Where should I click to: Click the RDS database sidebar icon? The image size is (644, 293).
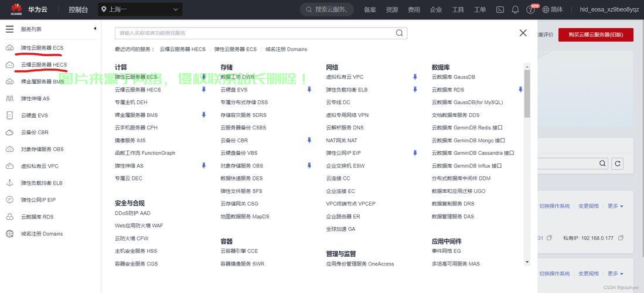pos(9,217)
